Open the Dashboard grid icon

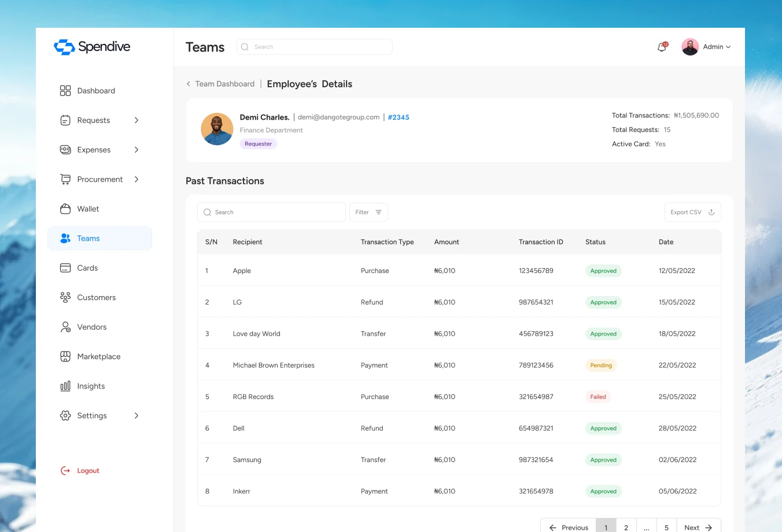click(x=65, y=91)
